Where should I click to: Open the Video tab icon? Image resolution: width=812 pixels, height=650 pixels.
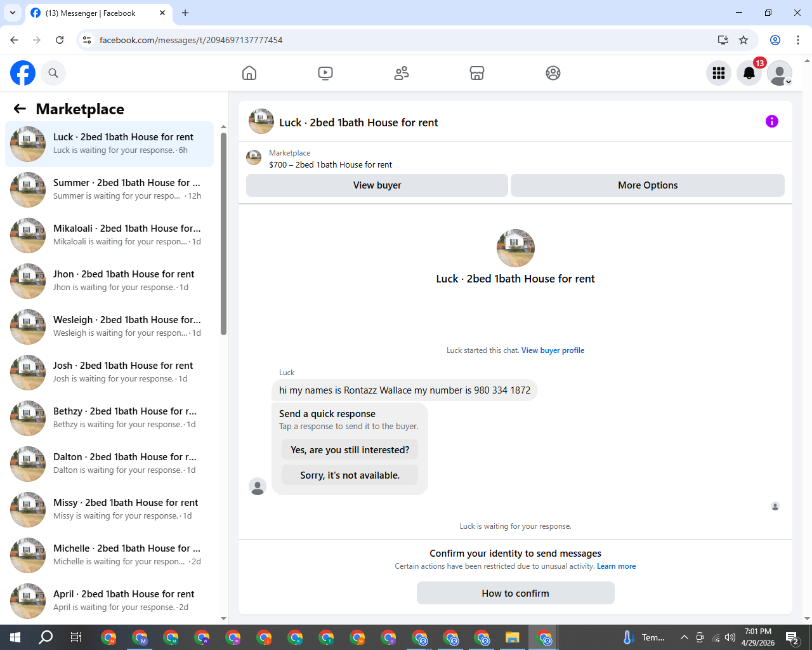pyautogui.click(x=325, y=73)
